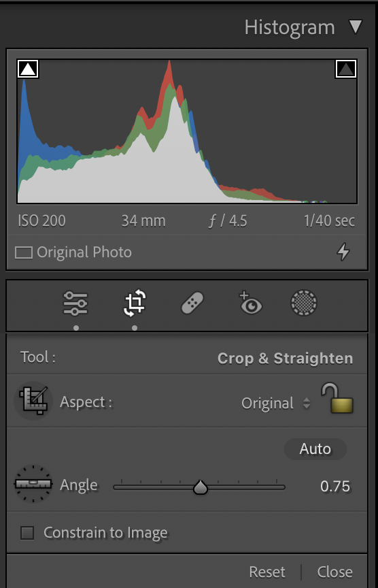Pick the Crop Frame tool icon
This screenshot has width=378, height=588.
point(33,401)
